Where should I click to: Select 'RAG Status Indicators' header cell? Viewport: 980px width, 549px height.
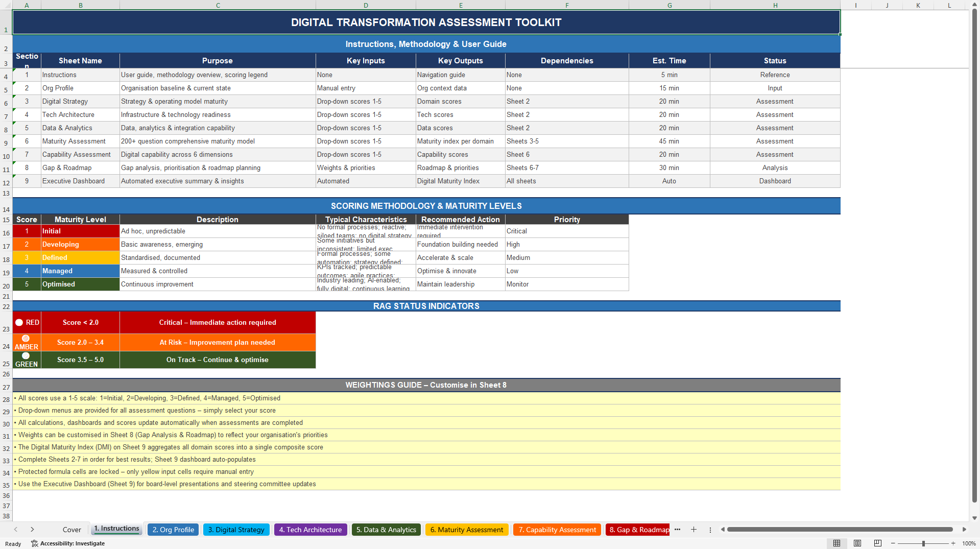(426, 306)
